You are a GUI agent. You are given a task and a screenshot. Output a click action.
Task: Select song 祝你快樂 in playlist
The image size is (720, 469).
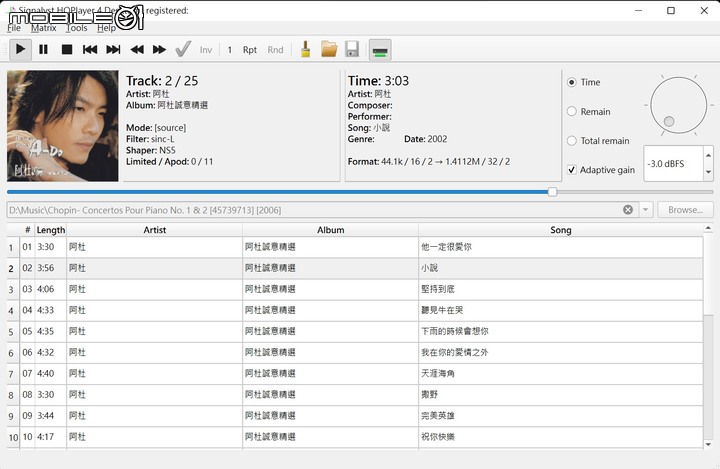click(438, 437)
